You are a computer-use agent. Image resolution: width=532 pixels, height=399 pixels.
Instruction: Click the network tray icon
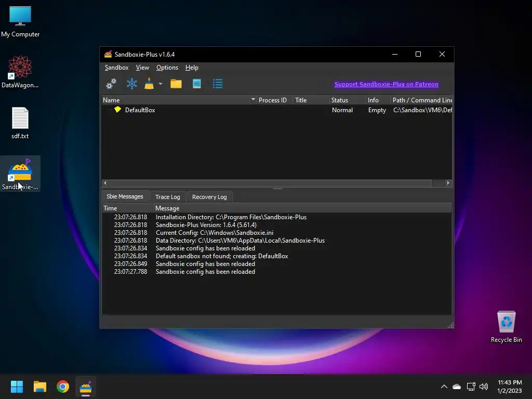471,387
